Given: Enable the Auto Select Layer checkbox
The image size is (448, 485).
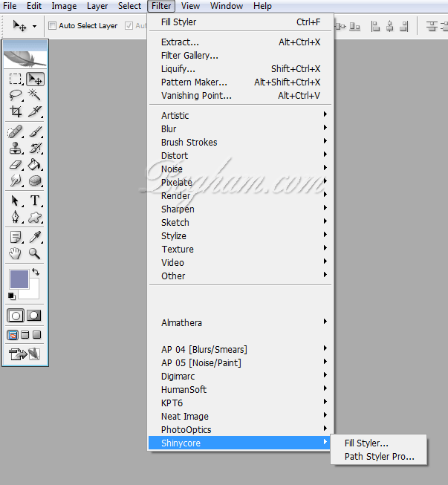Looking at the screenshot, I should 53,26.
